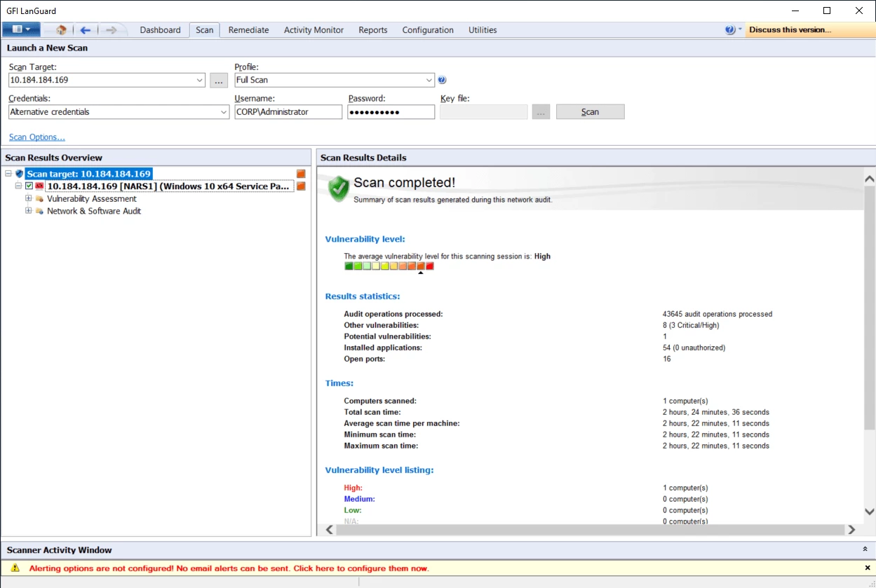Viewport: 876px width, 588px height.
Task: Open the help icon next to Profile
Action: pos(442,80)
